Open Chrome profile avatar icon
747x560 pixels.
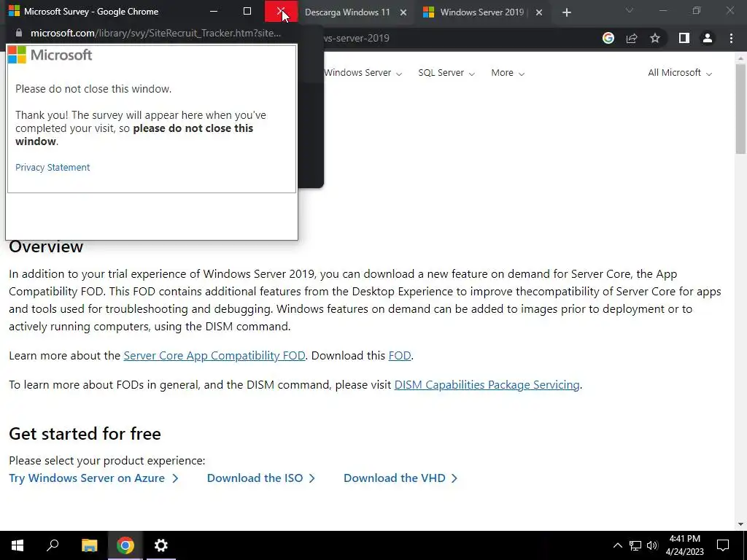click(x=708, y=38)
